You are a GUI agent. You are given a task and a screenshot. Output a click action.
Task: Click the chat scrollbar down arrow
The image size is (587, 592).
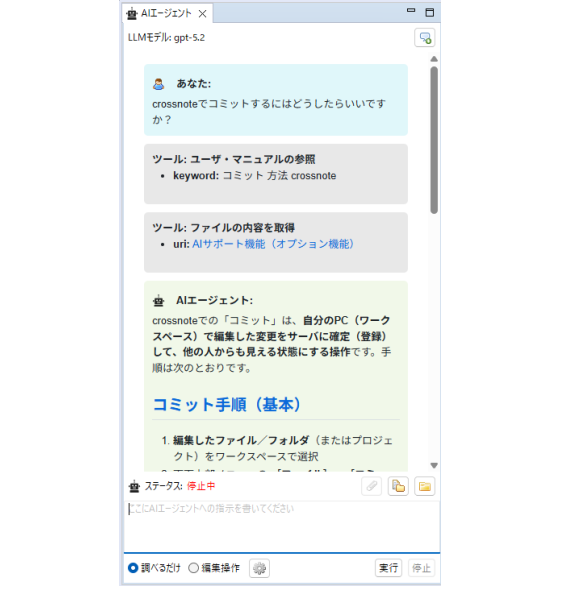pos(434,466)
